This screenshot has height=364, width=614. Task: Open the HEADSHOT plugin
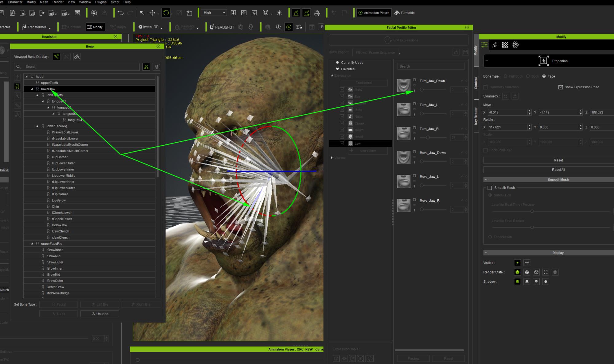tap(222, 27)
